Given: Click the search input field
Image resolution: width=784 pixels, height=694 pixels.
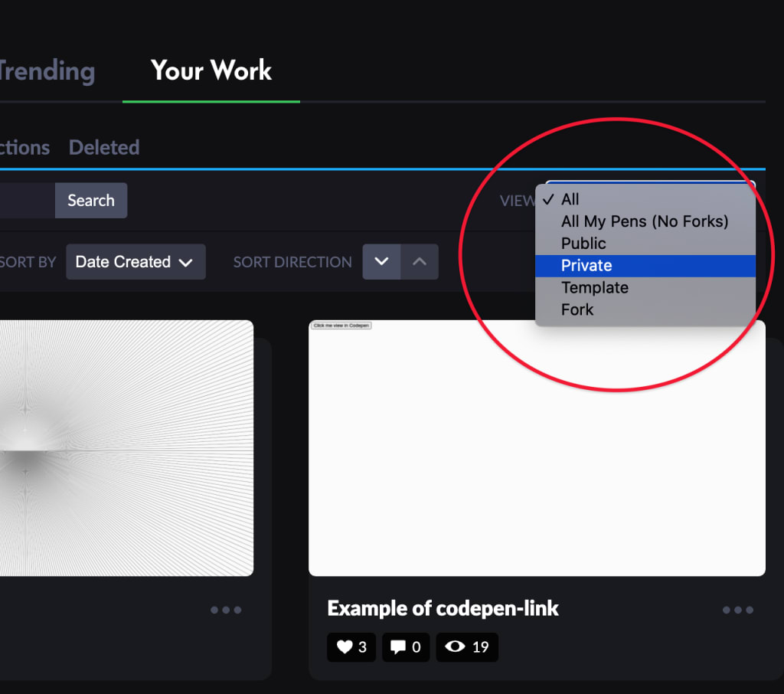Looking at the screenshot, I should point(28,200).
